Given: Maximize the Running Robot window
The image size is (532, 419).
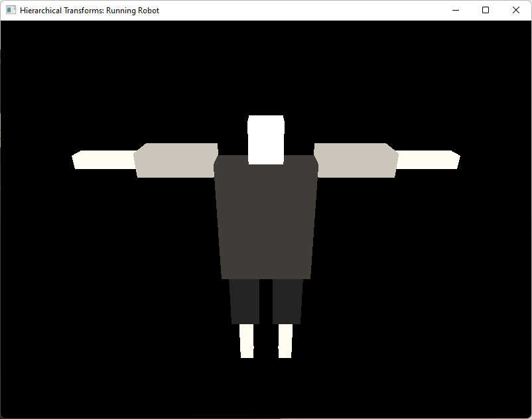Looking at the screenshot, I should pyautogui.click(x=486, y=10).
